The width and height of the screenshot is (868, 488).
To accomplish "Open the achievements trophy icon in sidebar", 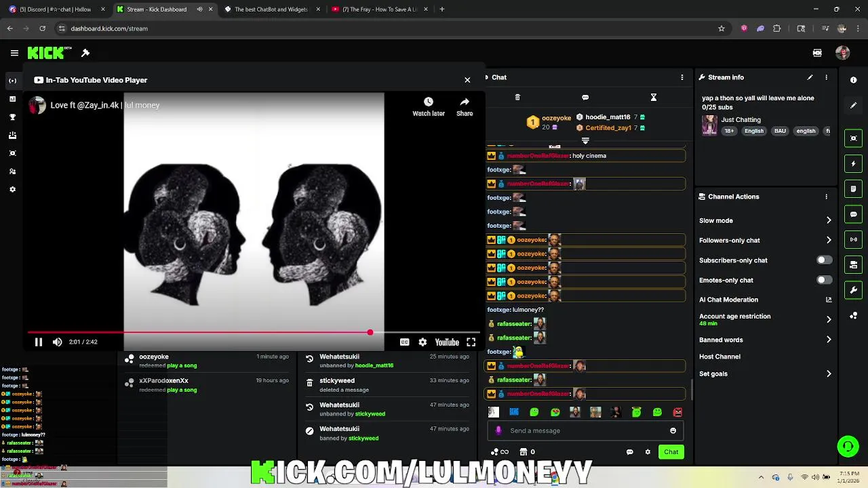I will pos(12,117).
